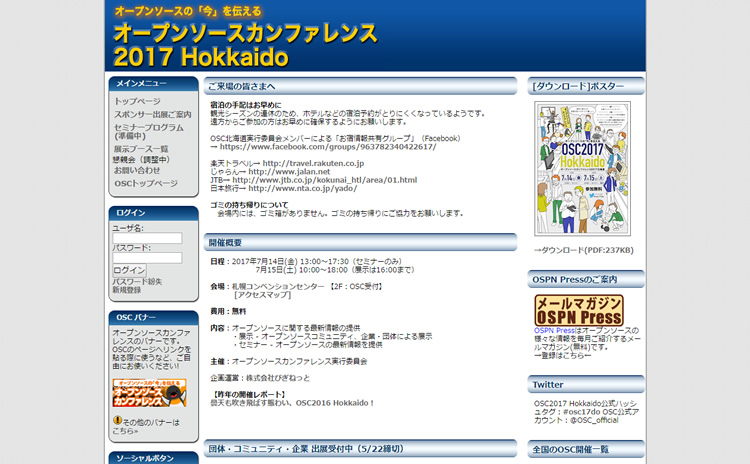Image resolution: width=750 pixels, height=464 pixels.
Task: Open その他のバナーはこちら link
Action: coord(146,426)
